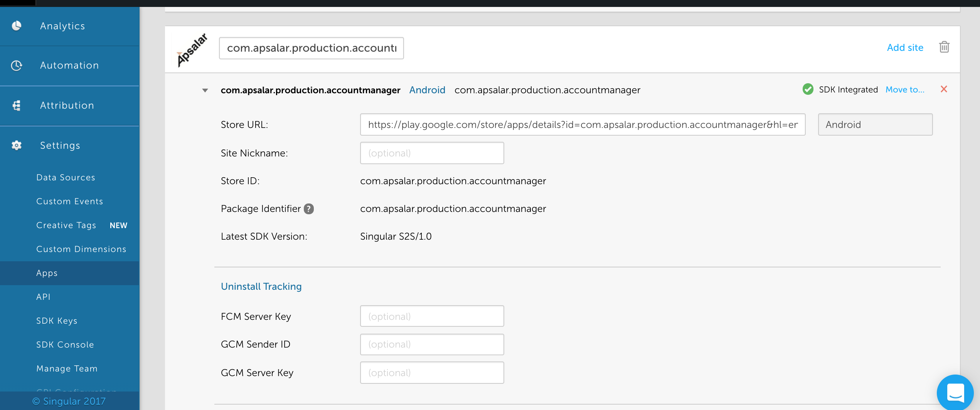Click the NEW badge by Creative Tags
This screenshot has height=410, width=980.
click(118, 225)
